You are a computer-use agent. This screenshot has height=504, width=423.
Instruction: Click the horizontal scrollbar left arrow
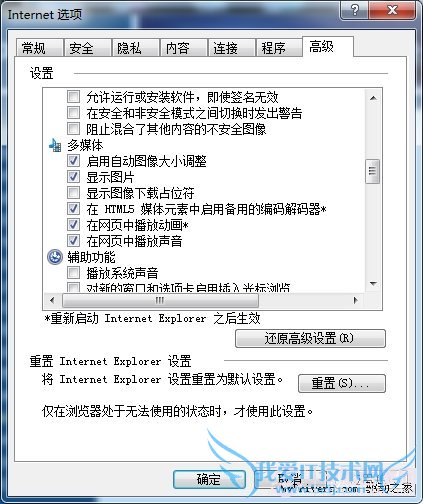tap(52, 300)
